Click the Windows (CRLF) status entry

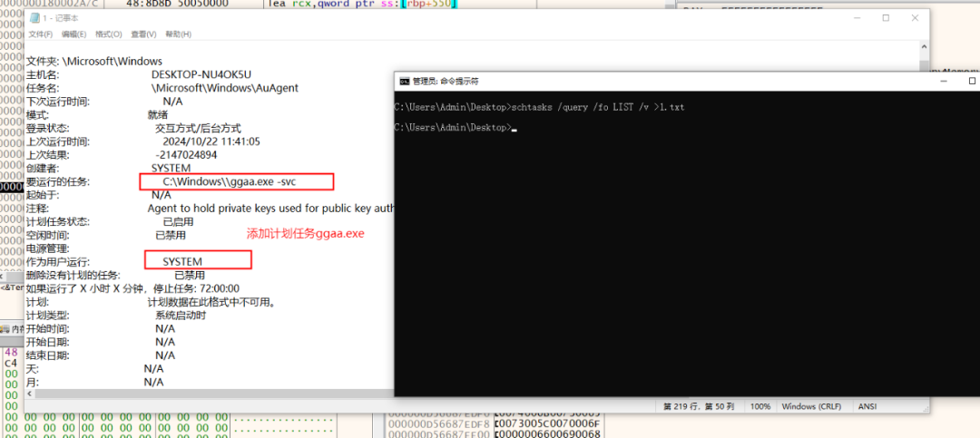(x=811, y=406)
